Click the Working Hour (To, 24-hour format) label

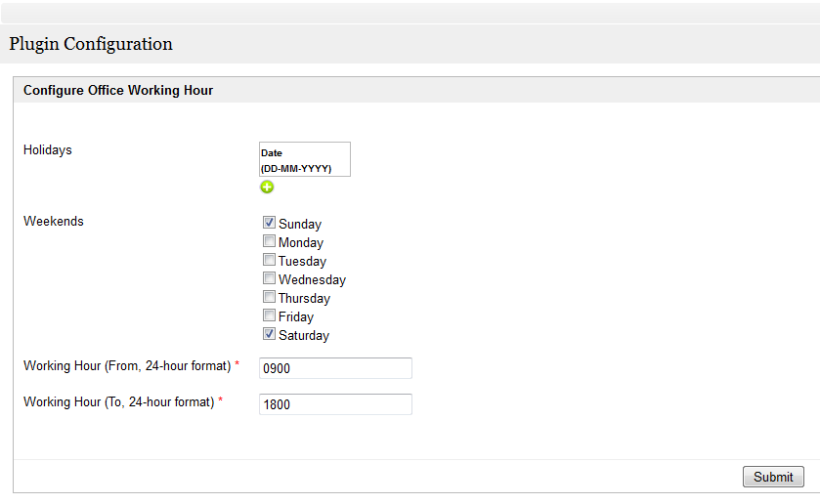(x=118, y=401)
